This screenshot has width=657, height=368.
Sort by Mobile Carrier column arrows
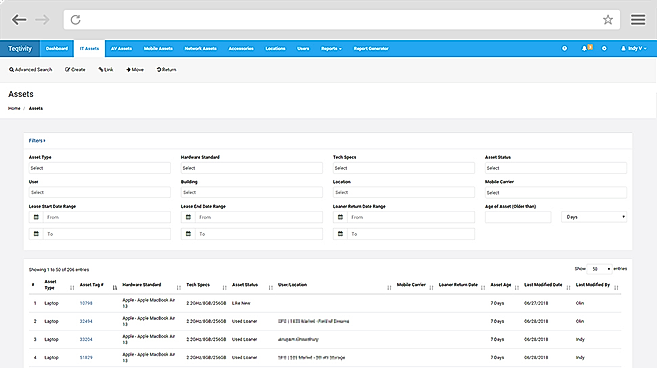431,288
